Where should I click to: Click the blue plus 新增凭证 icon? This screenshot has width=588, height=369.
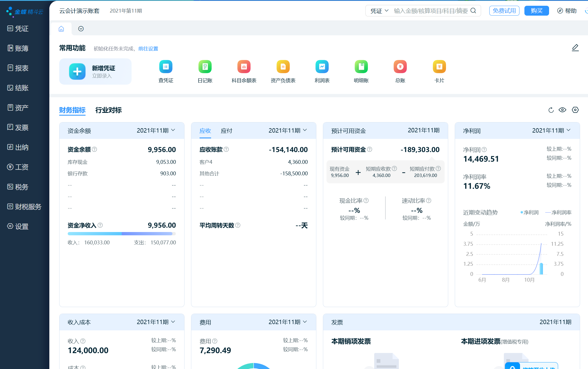(x=77, y=71)
